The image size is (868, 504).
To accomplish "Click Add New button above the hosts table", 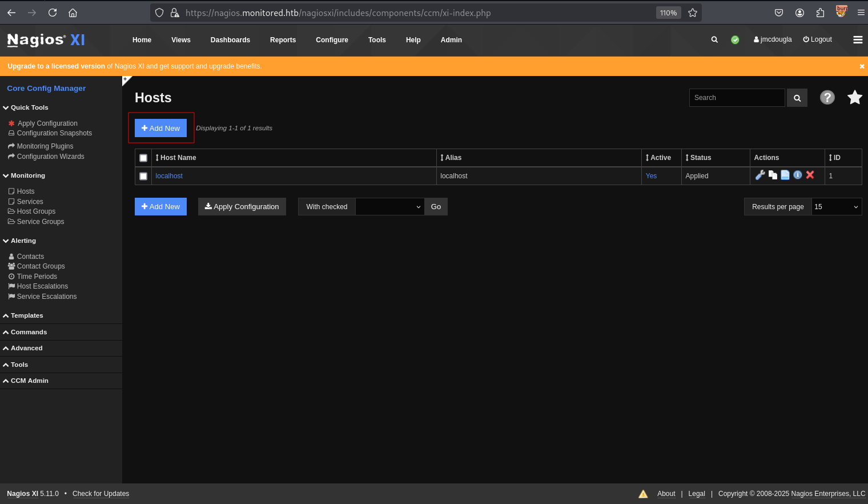I will (160, 128).
